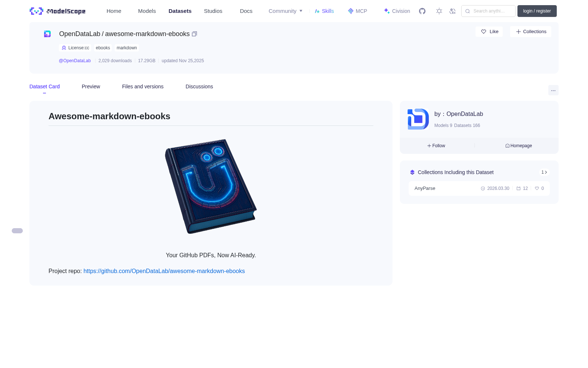Image resolution: width=588 pixels, height=368 pixels.
Task: Click the glowing book cover image
Action: coord(211,186)
